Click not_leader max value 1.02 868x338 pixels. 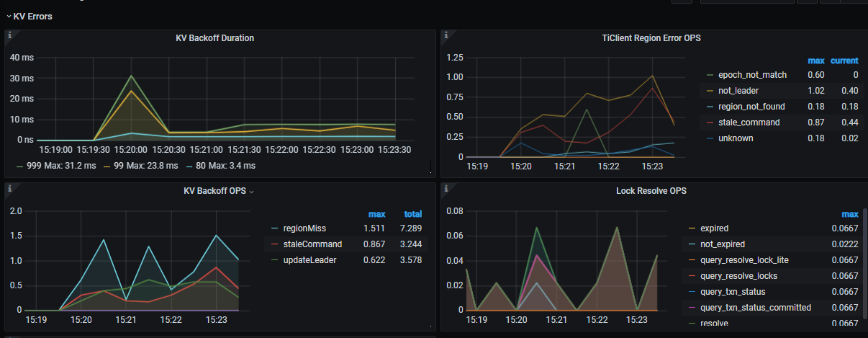pos(815,90)
